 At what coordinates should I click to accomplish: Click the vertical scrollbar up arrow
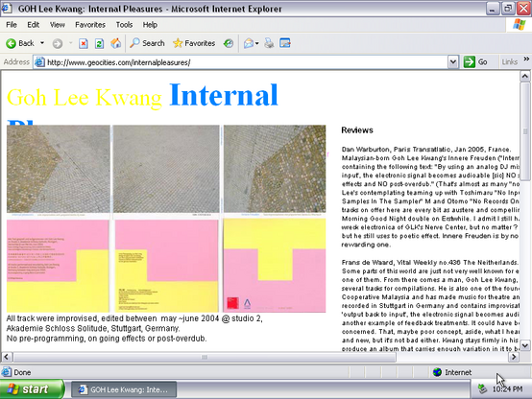tap(525, 76)
